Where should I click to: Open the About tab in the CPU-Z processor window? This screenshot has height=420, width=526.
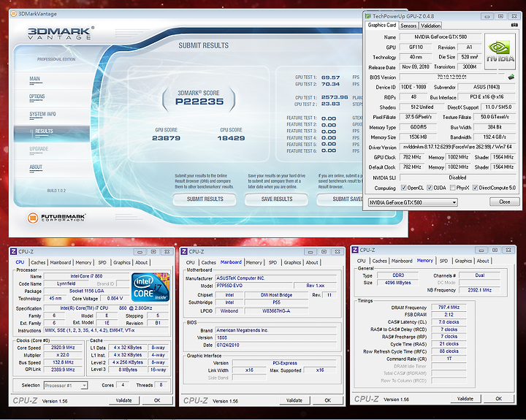141,262
